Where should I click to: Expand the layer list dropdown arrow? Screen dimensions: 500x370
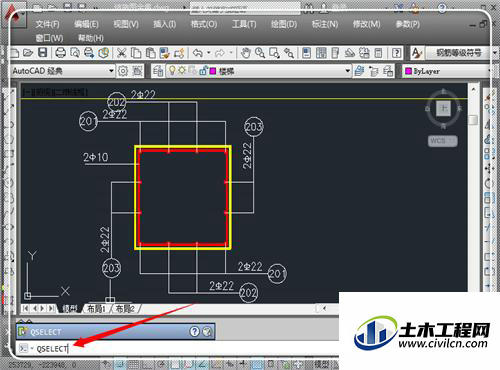click(347, 71)
